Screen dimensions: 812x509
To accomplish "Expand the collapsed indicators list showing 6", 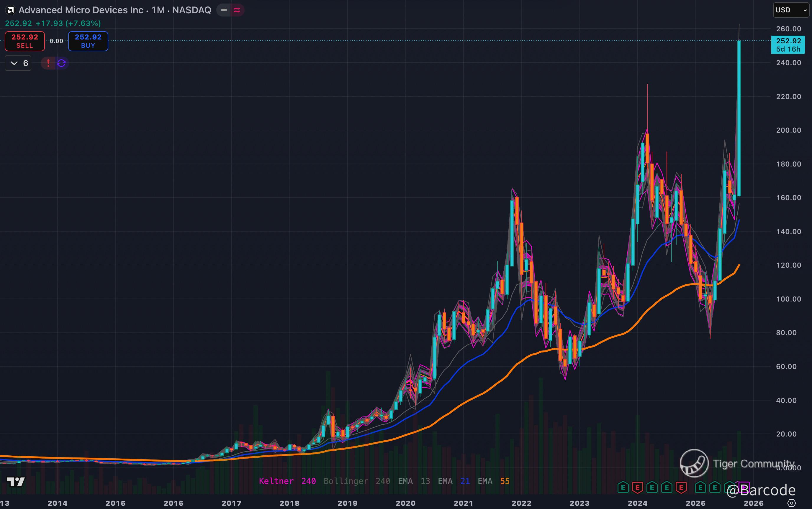I will (18, 63).
